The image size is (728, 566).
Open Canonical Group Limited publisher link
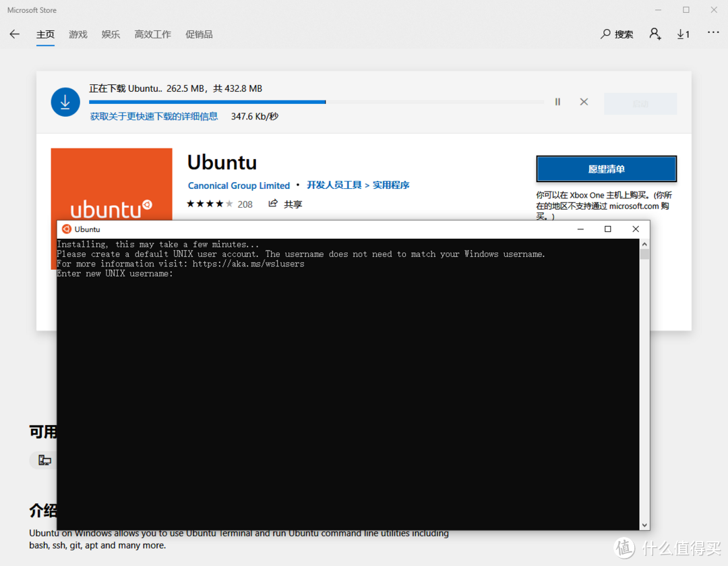click(x=239, y=186)
